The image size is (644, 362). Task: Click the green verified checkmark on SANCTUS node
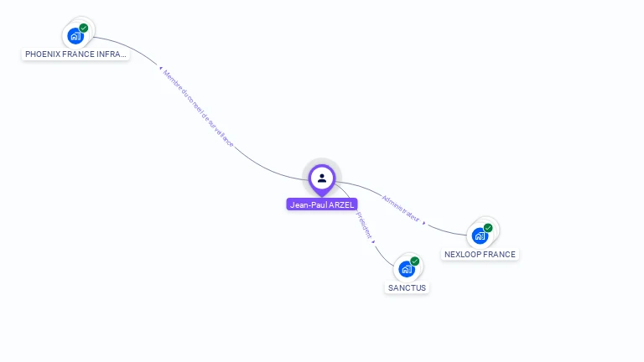point(415,261)
